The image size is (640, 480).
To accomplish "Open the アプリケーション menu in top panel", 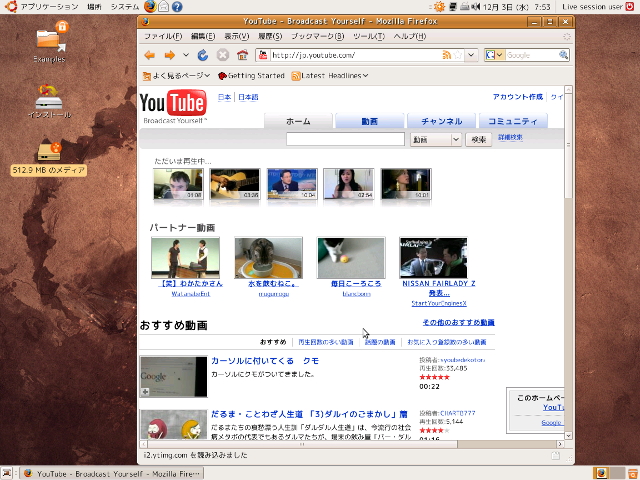I will 49,7.
